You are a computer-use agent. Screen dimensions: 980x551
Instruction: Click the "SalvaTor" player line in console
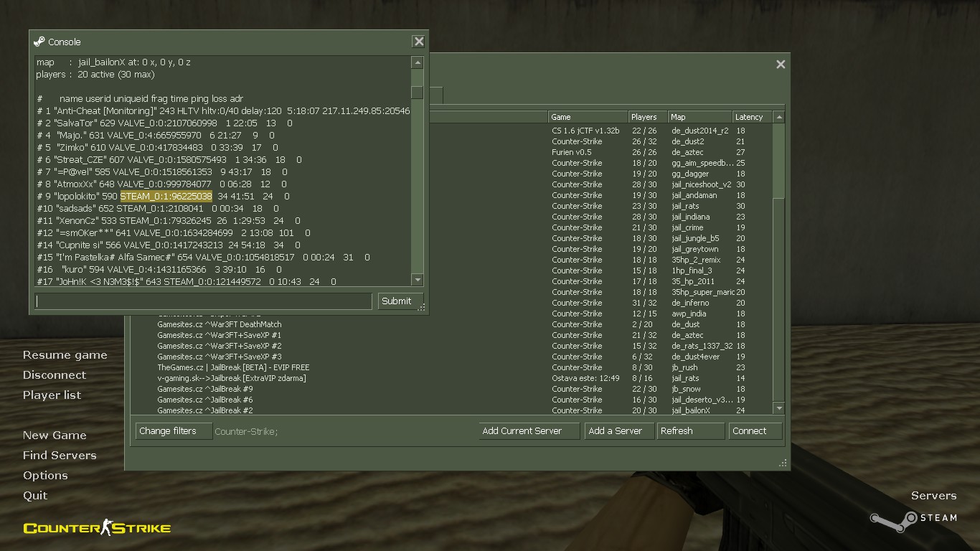[165, 123]
